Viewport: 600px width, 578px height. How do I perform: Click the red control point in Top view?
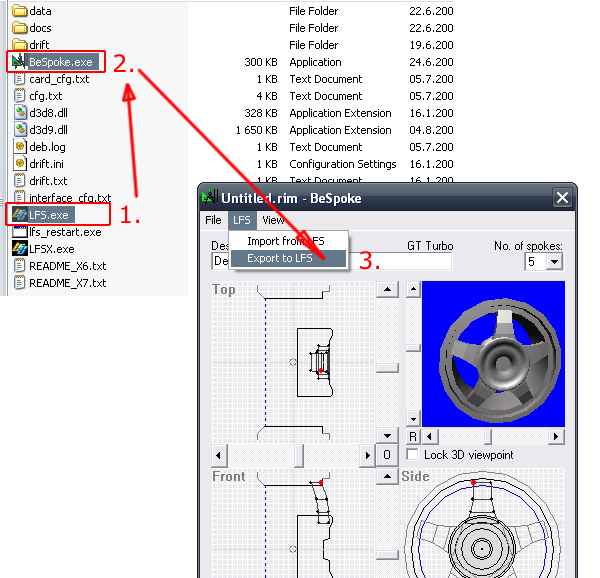click(321, 370)
